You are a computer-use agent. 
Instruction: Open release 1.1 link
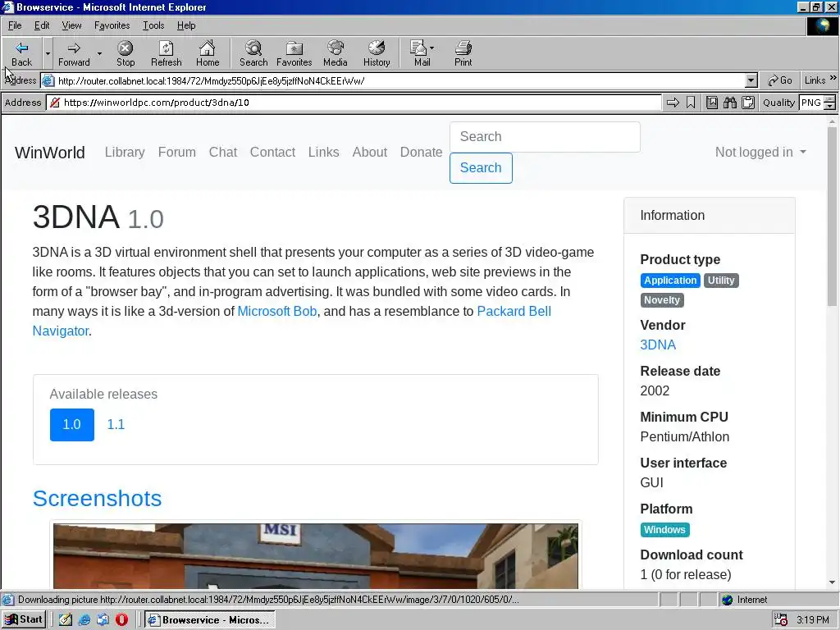(116, 424)
